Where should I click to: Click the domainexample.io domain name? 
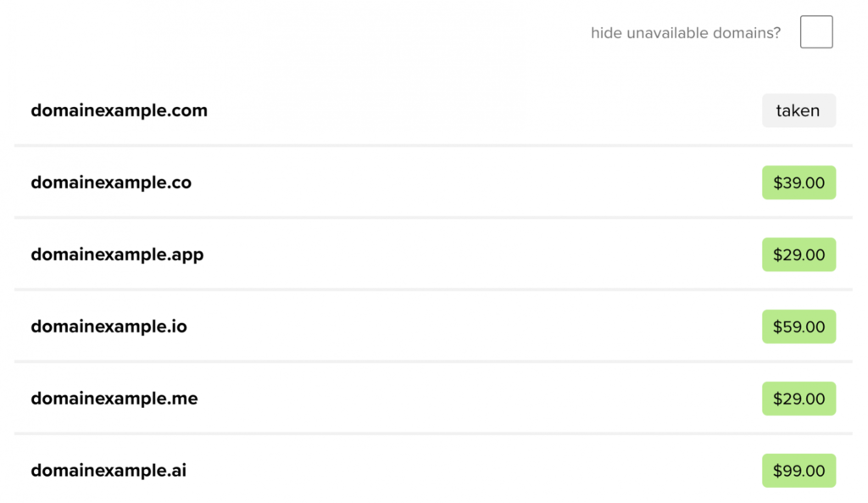click(108, 327)
